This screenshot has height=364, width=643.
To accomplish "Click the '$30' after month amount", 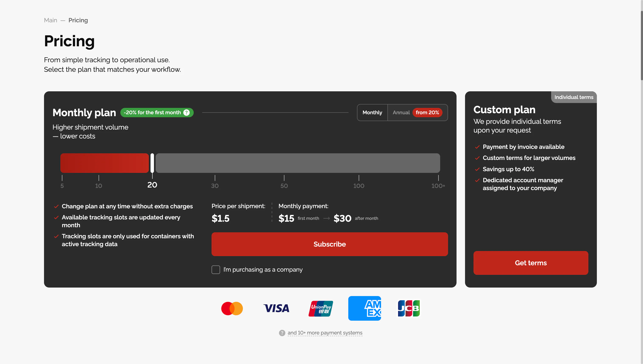I will pyautogui.click(x=343, y=219).
